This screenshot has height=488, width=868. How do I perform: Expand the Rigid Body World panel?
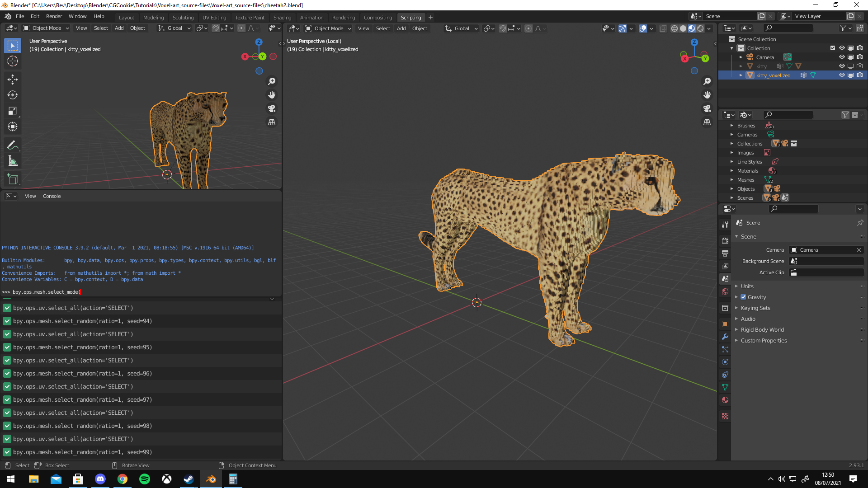tap(762, 330)
